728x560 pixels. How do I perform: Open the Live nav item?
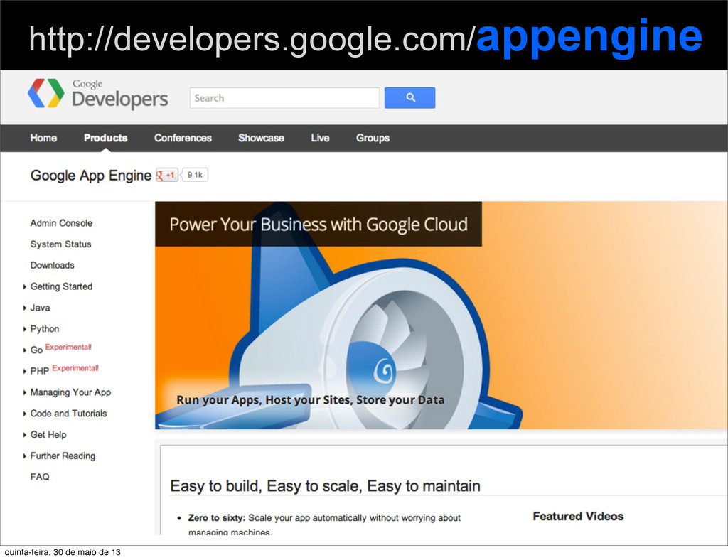320,138
